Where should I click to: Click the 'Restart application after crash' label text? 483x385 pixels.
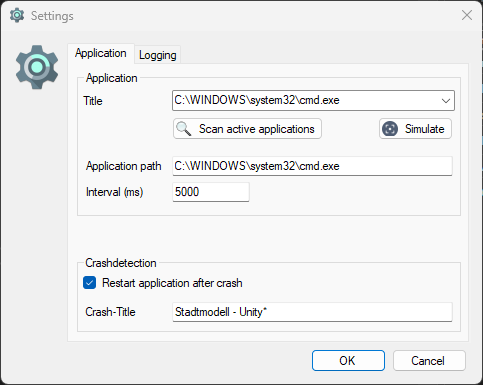point(172,283)
